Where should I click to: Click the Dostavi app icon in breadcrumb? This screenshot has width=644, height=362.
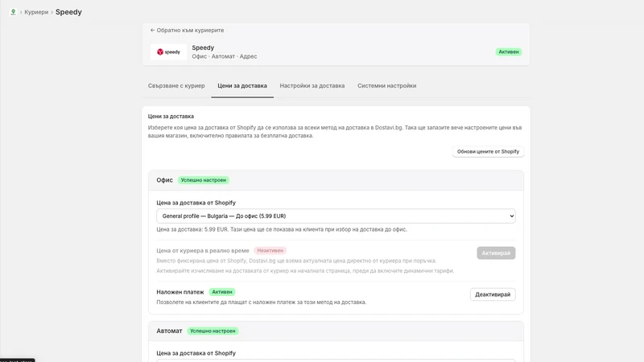point(13,12)
